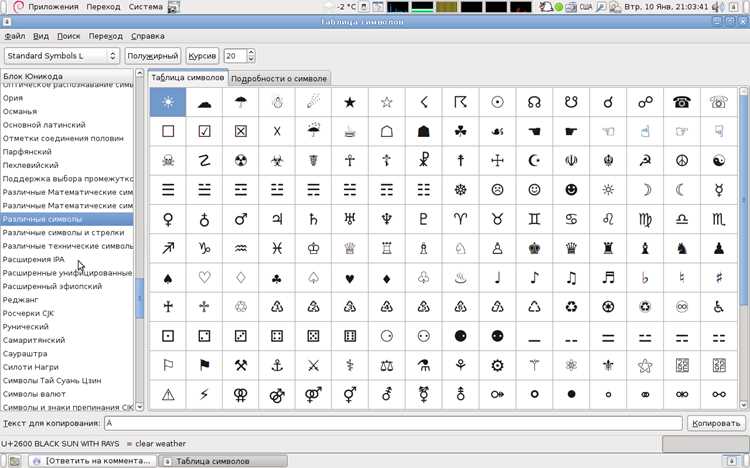Click the text to copy input field

(393, 423)
